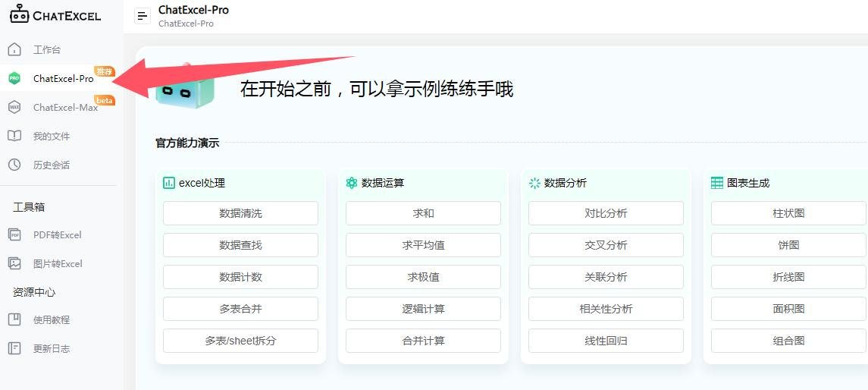This screenshot has height=390, width=868.
Task: Click the 工具箱 section heading
Action: pos(29,207)
